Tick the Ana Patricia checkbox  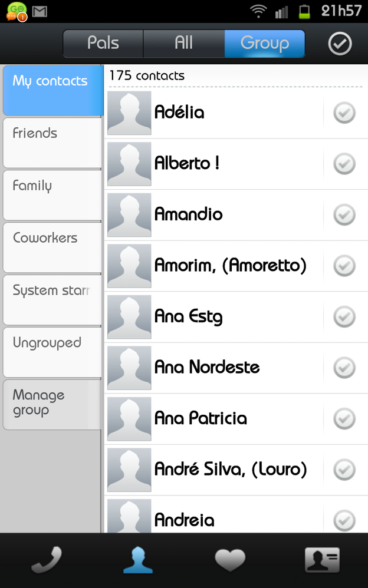(x=344, y=419)
